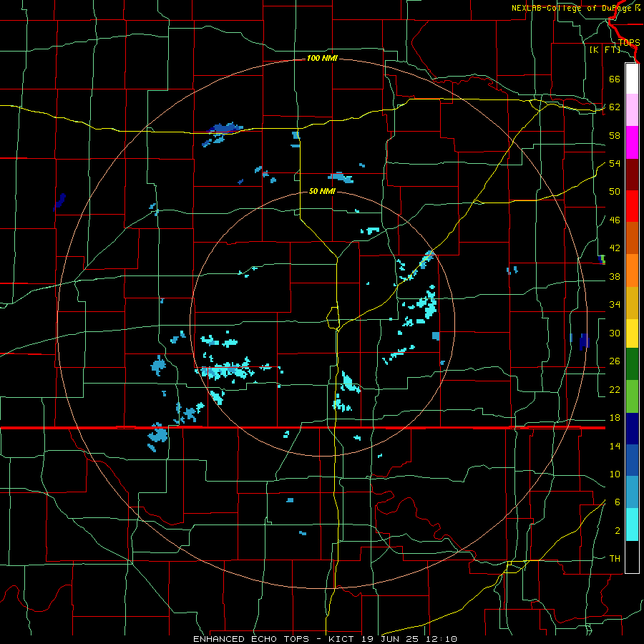Click the '62' scale label

[615, 107]
